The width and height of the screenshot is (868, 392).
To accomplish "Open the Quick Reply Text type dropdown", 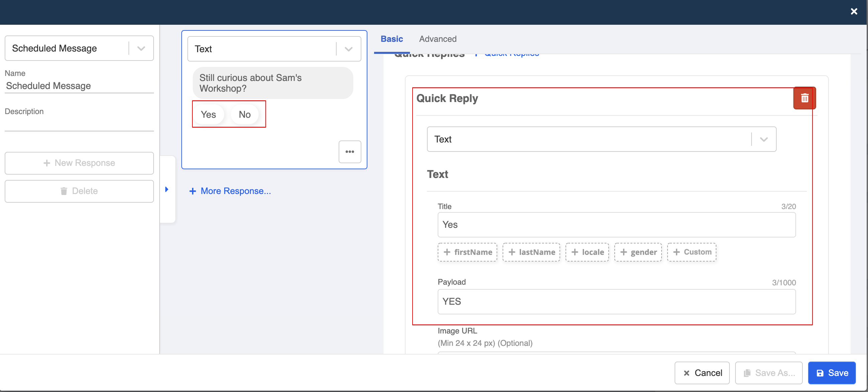I will pyautogui.click(x=764, y=139).
